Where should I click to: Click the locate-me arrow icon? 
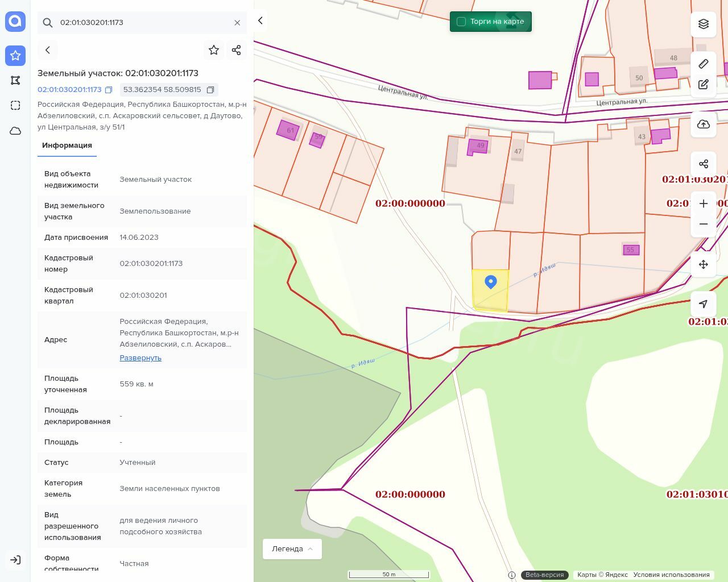pos(703,304)
